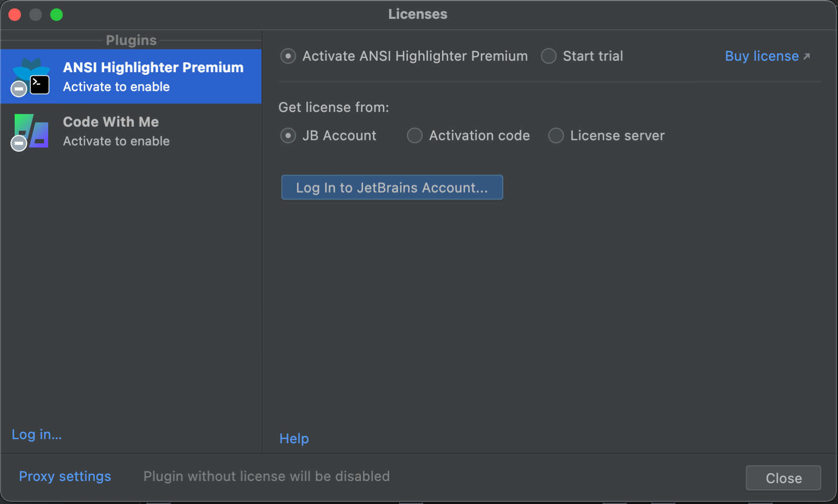Click the Code With Me plugin icon
Image resolution: width=838 pixels, height=504 pixels.
pos(32,130)
